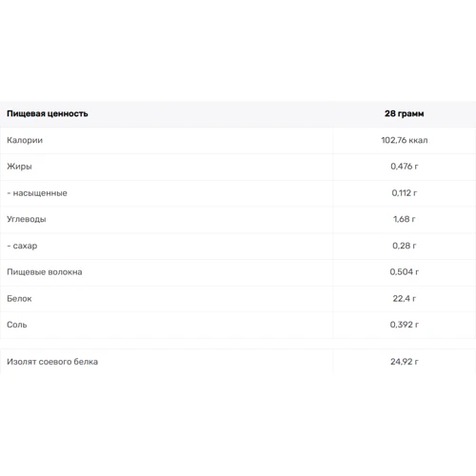This screenshot has height=476, width=476.
Task: Click the '- насыщенные' row label
Action: (37, 193)
